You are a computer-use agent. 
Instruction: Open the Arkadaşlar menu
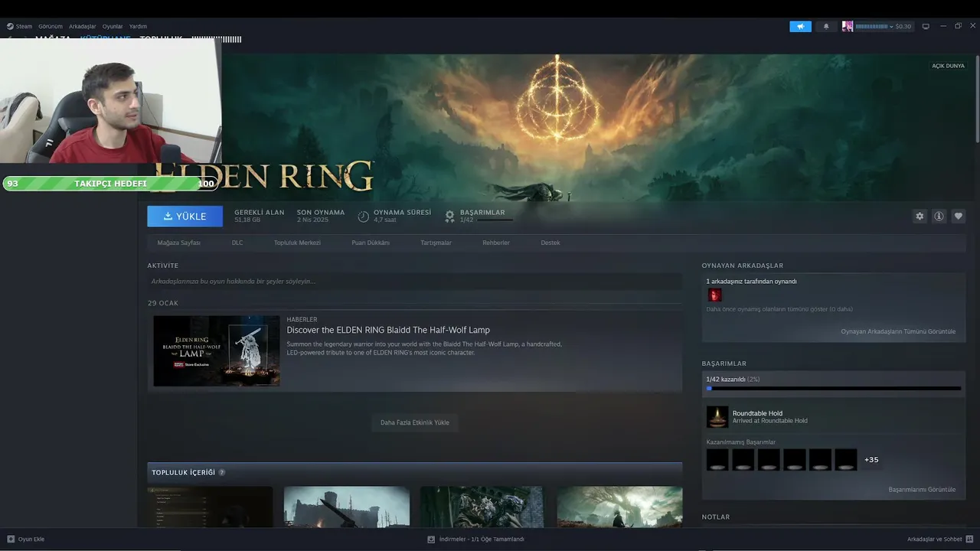tap(83, 26)
